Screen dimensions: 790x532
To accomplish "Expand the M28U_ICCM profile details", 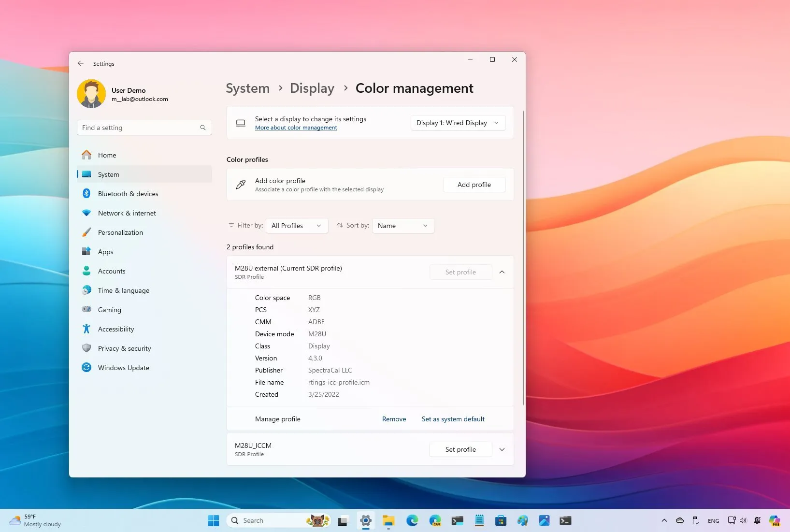I will [x=502, y=449].
